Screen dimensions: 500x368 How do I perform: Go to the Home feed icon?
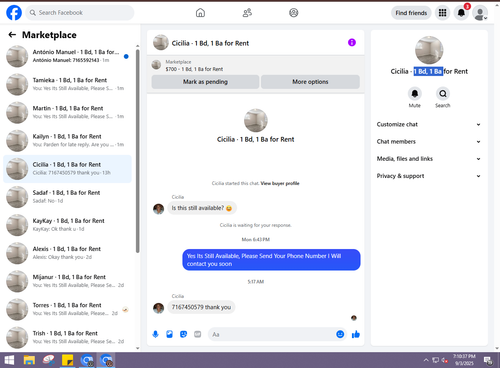(200, 13)
